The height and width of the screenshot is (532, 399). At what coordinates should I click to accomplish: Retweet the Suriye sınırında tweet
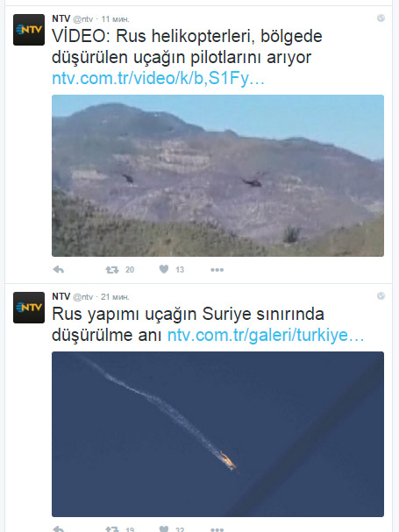click(111, 529)
